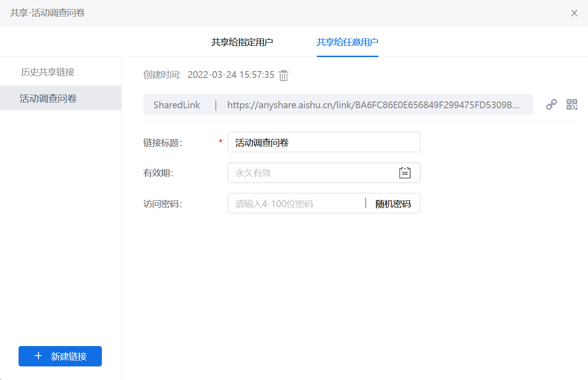Click the SharedLink label

click(177, 105)
